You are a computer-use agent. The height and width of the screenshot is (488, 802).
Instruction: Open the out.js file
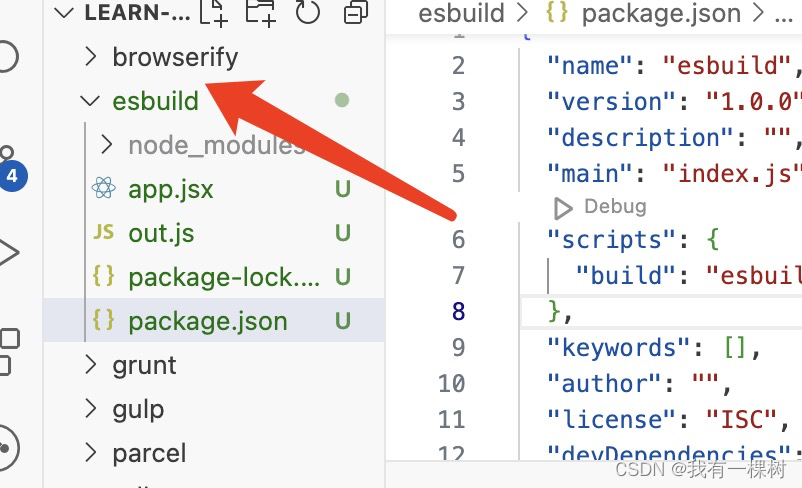coord(161,234)
